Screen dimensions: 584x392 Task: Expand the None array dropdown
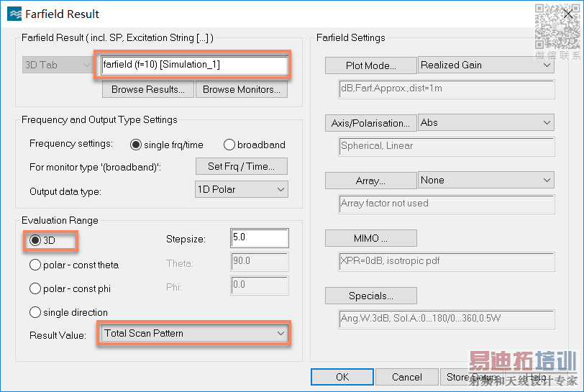click(486, 181)
